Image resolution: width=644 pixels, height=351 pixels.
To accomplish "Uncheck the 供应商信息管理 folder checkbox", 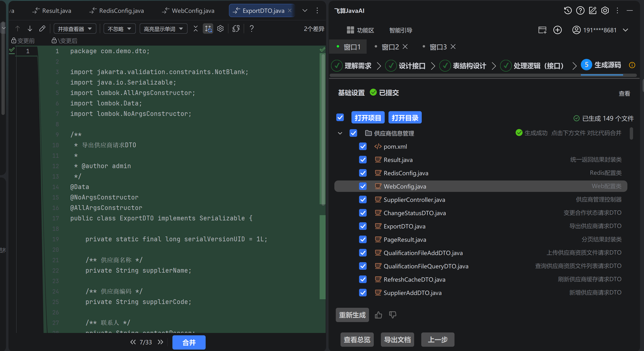I will (353, 133).
